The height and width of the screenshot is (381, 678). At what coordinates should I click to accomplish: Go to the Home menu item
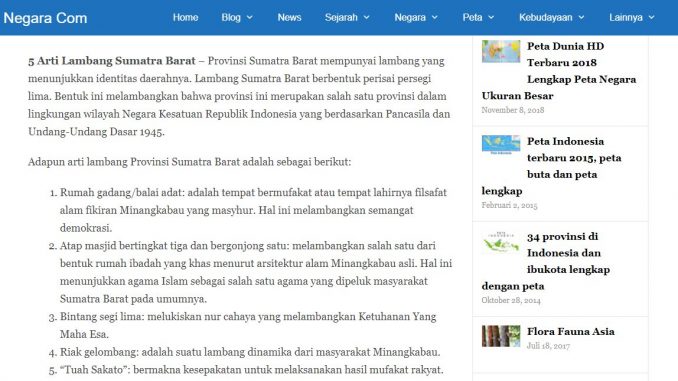(x=185, y=17)
